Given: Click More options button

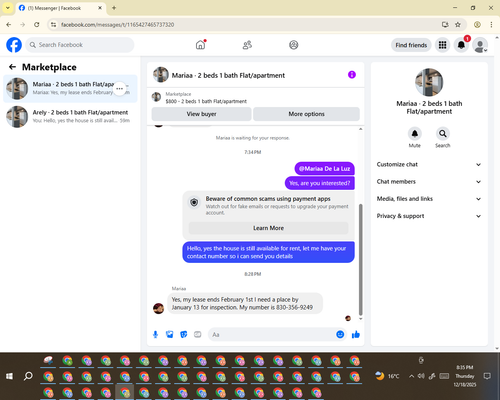Looking at the screenshot, I should pos(306,114).
